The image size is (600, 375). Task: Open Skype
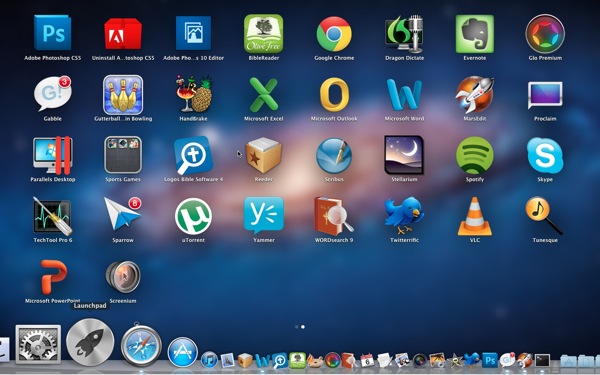point(545,155)
